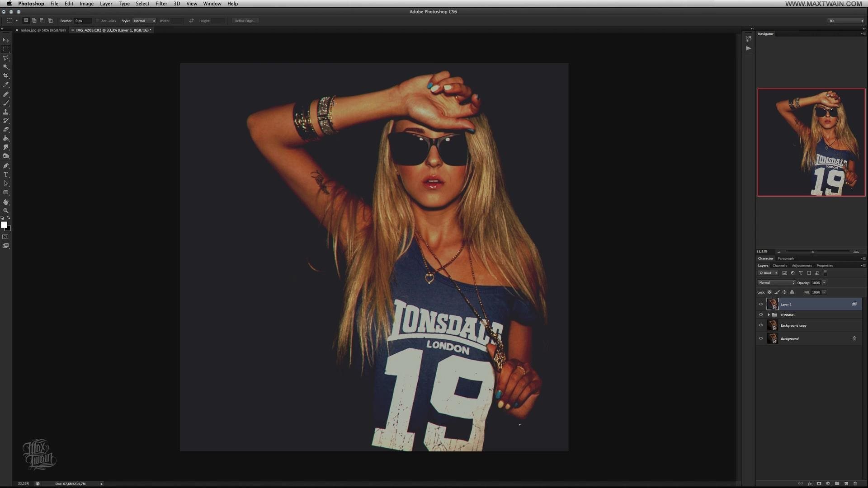Screen dimensions: 868x488
Task: Select the Path Selection tool
Action: coord(6,183)
